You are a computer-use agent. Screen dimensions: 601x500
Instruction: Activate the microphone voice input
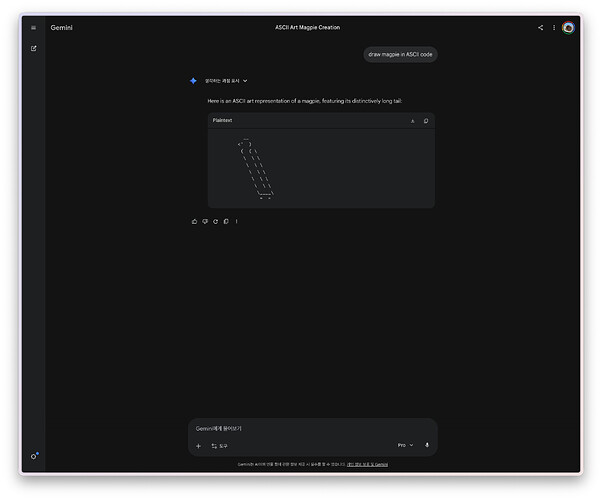427,445
